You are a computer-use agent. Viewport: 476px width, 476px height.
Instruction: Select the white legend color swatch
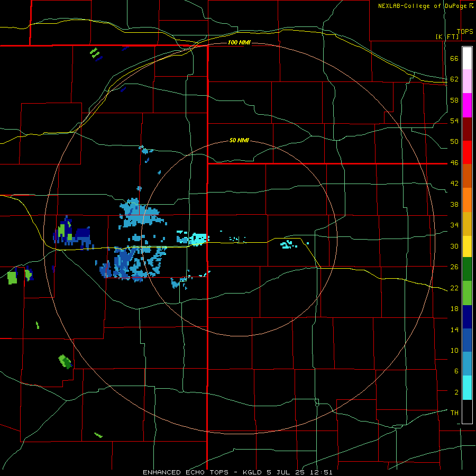click(x=467, y=58)
